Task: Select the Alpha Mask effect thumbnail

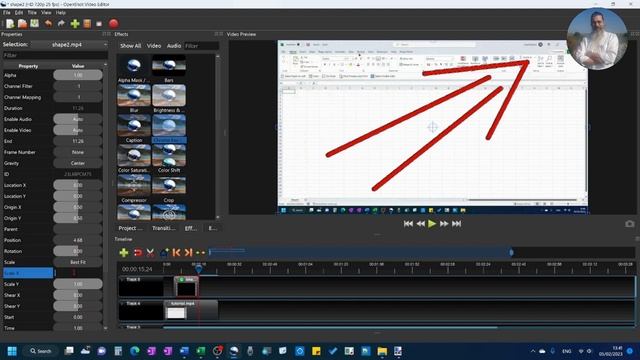Action: point(134,65)
